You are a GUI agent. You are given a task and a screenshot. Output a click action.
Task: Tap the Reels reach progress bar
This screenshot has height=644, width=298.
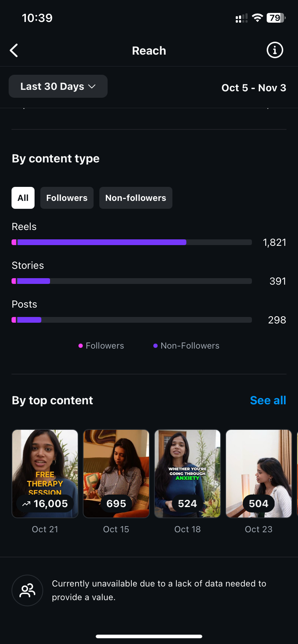(x=132, y=242)
